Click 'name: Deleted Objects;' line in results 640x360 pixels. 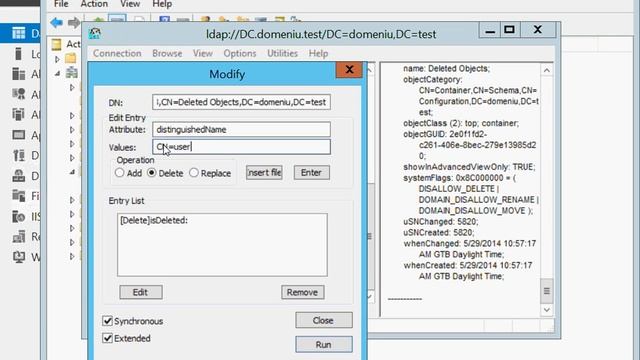coord(447,69)
